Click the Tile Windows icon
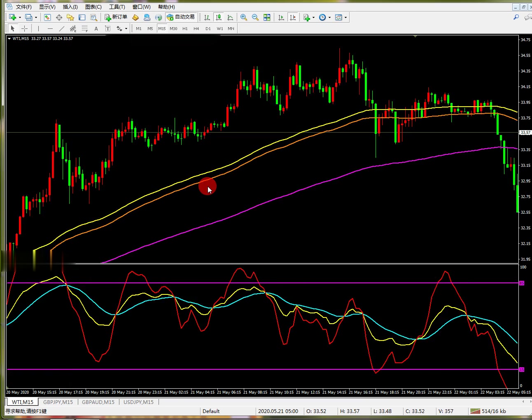This screenshot has height=420, width=532. [267, 17]
